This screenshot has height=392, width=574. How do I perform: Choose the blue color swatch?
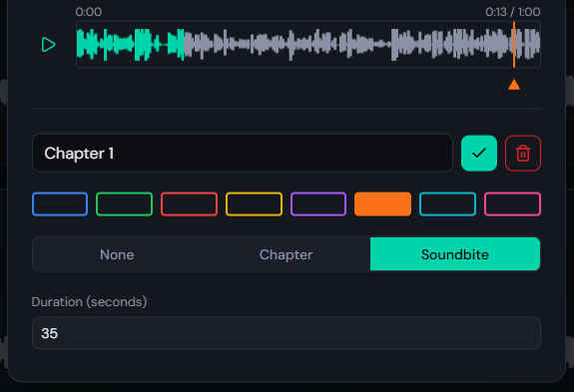(60, 204)
